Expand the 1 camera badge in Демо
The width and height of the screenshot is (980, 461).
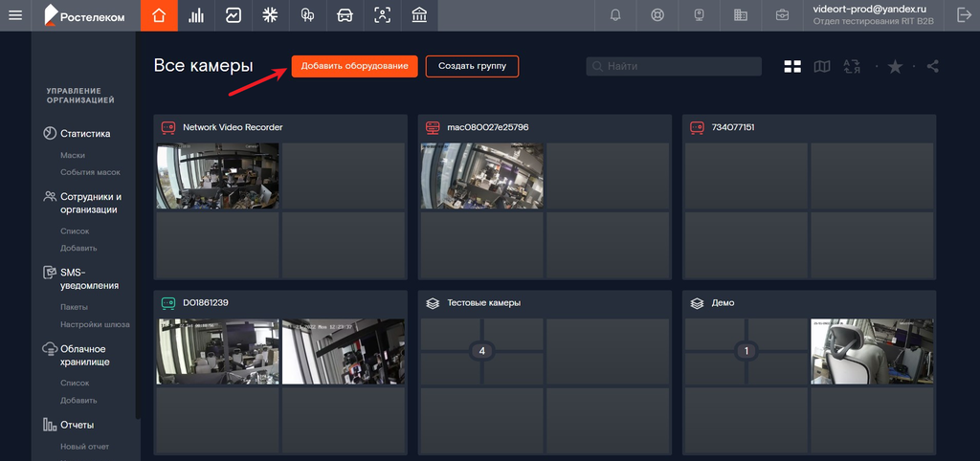(x=746, y=352)
